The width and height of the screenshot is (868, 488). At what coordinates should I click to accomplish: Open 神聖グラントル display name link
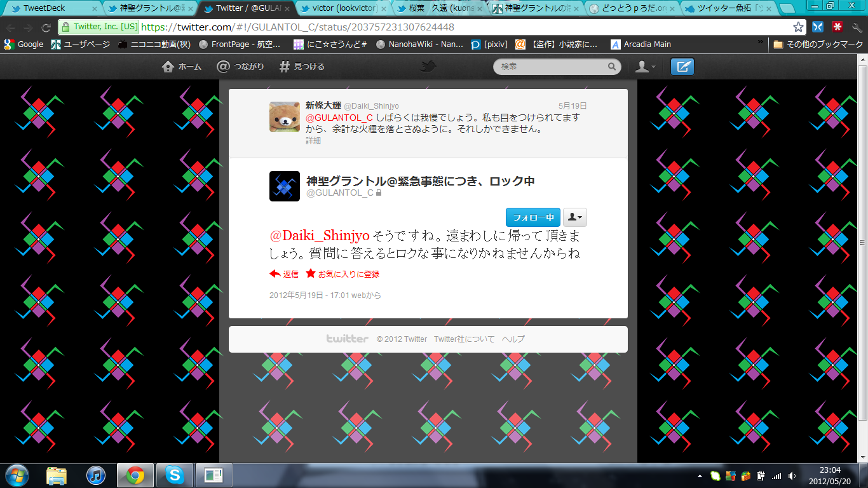coord(420,180)
